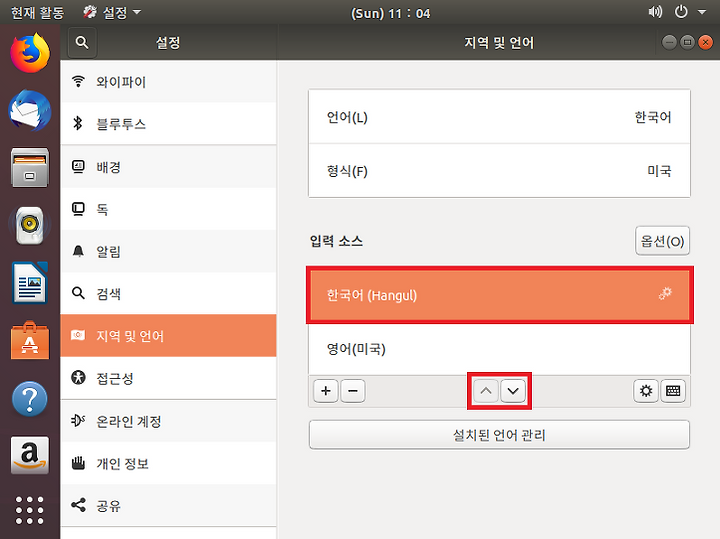The image size is (720, 539).
Task: Click the settings search magnifier button
Action: (x=82, y=43)
